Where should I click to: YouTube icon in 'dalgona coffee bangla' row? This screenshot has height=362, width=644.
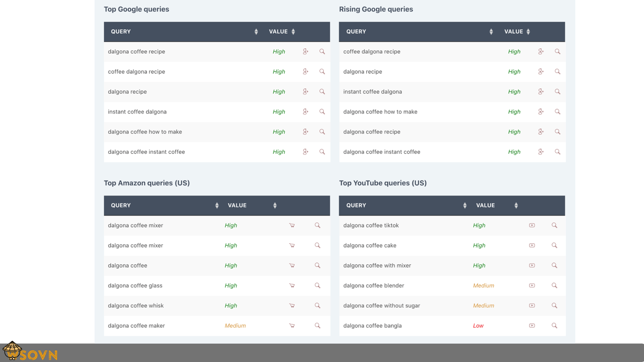[532, 326]
